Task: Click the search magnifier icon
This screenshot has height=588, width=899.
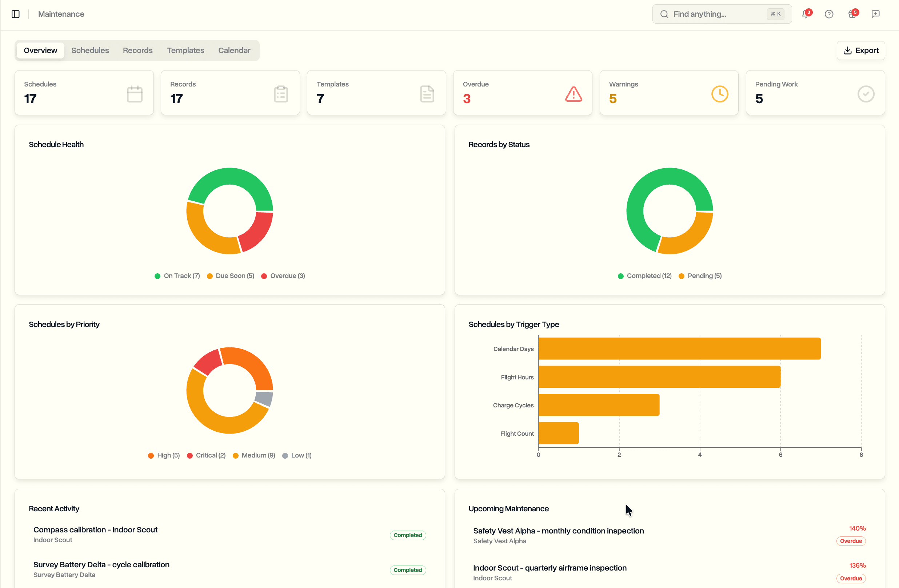Action: click(x=664, y=14)
